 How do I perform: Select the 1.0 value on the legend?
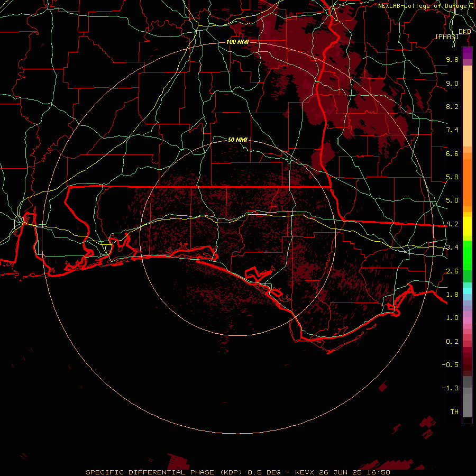(452, 318)
